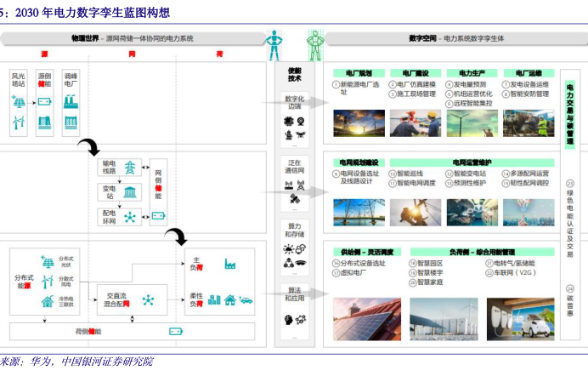
Task: Click the text 智慧园区
Action: (430, 263)
